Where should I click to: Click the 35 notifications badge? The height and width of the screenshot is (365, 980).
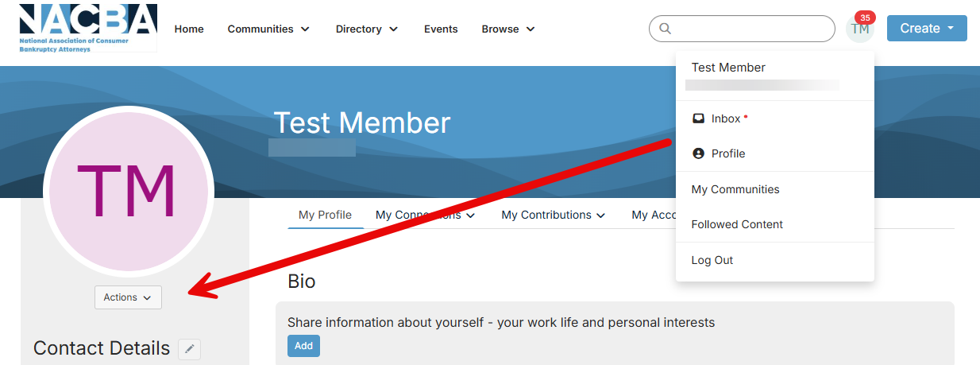(x=864, y=17)
